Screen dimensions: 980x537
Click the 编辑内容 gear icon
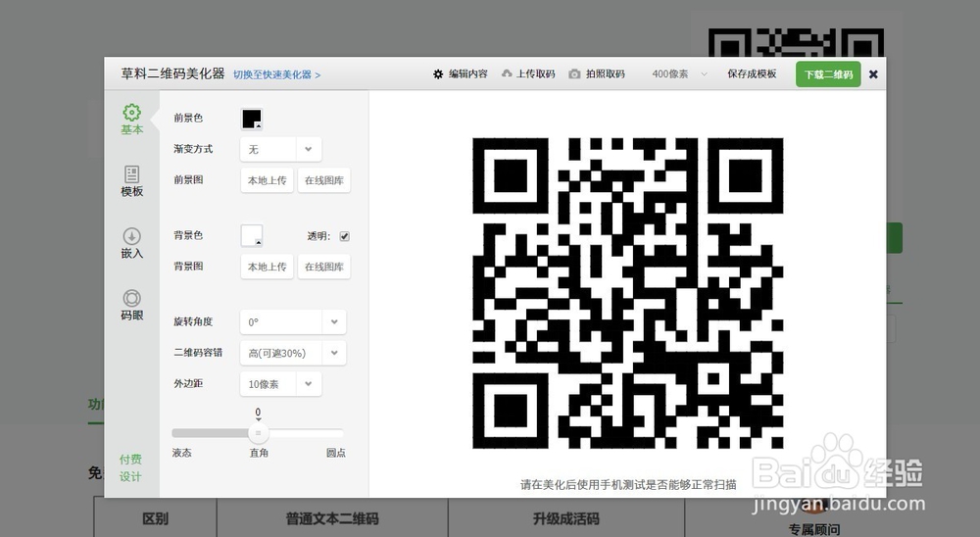pyautogui.click(x=438, y=74)
